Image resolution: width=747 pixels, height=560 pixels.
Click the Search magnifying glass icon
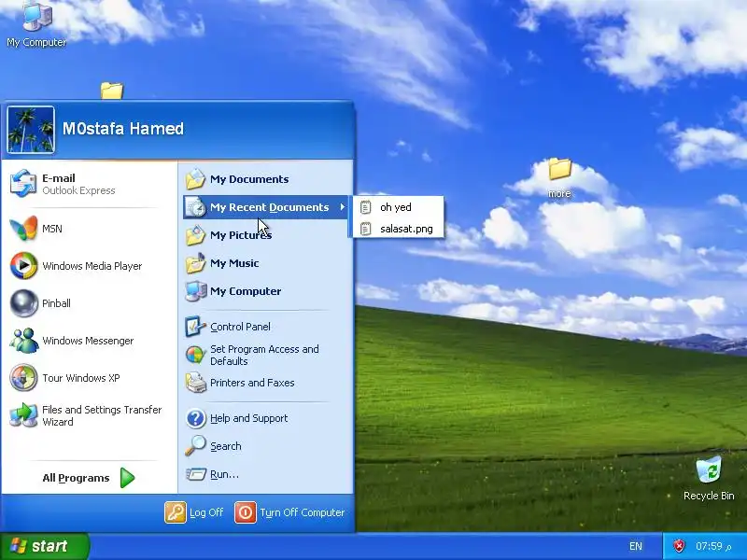pos(195,446)
